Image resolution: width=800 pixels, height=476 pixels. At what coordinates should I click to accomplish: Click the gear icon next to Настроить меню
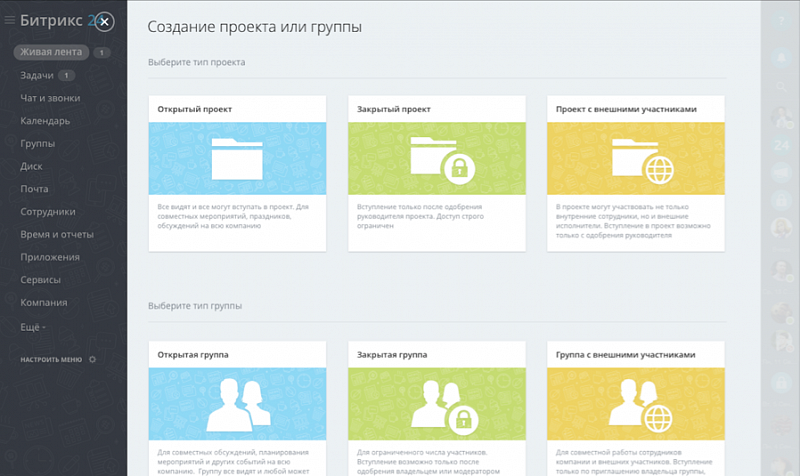click(x=92, y=359)
